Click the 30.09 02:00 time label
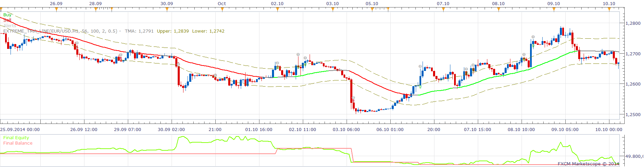Image resolution: width=644 pixels, height=167 pixels. point(171,130)
